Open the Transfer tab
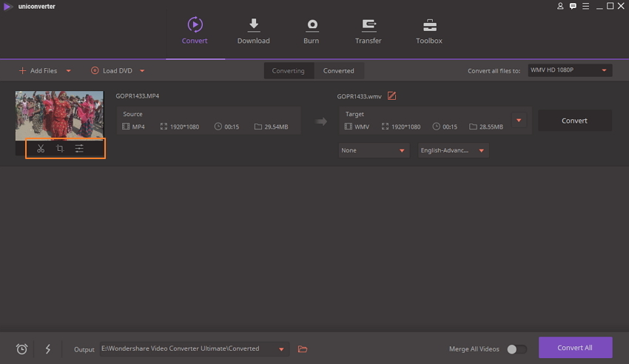 click(x=368, y=30)
